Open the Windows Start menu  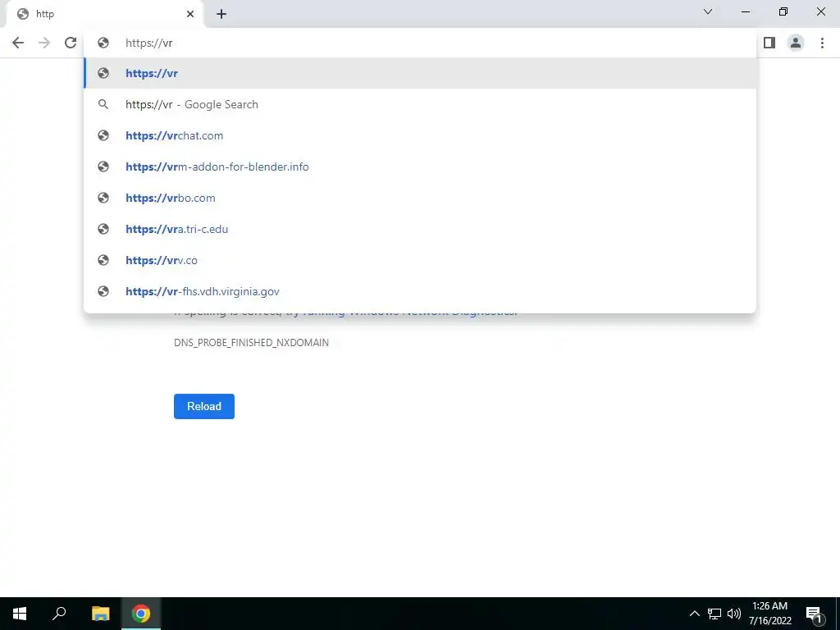tap(20, 614)
